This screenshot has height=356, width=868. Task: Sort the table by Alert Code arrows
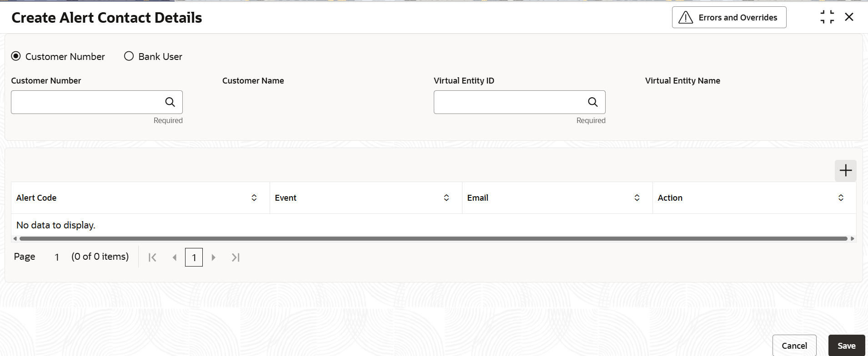coord(254,198)
